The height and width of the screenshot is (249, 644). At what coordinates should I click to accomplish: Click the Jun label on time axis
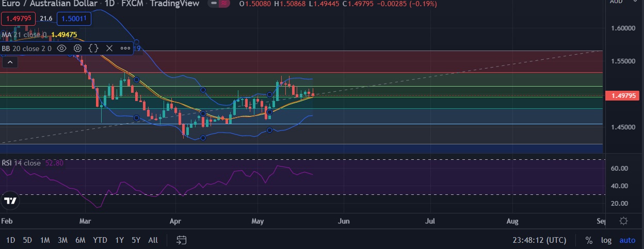[x=344, y=221]
